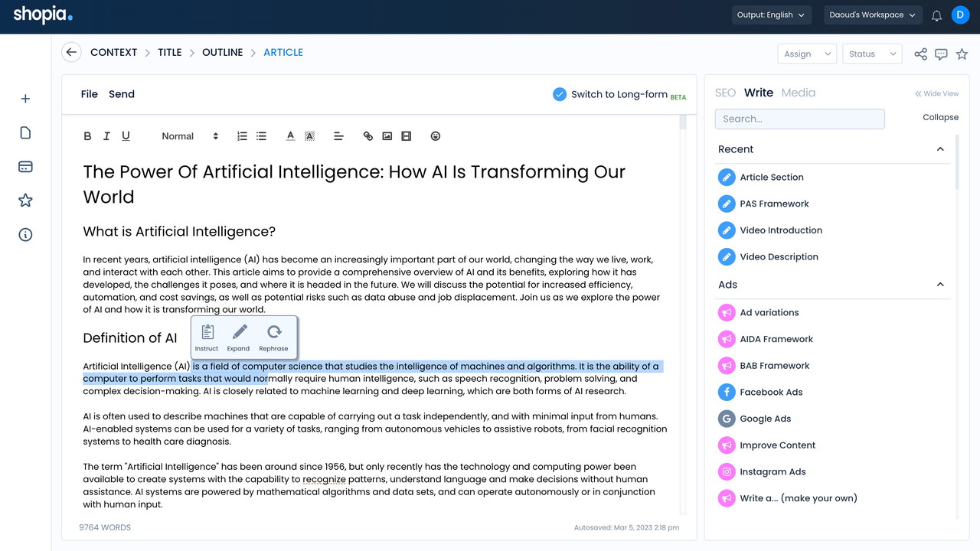The image size is (980, 551).
Task: Click the Rephrase icon in popup
Action: [274, 332]
